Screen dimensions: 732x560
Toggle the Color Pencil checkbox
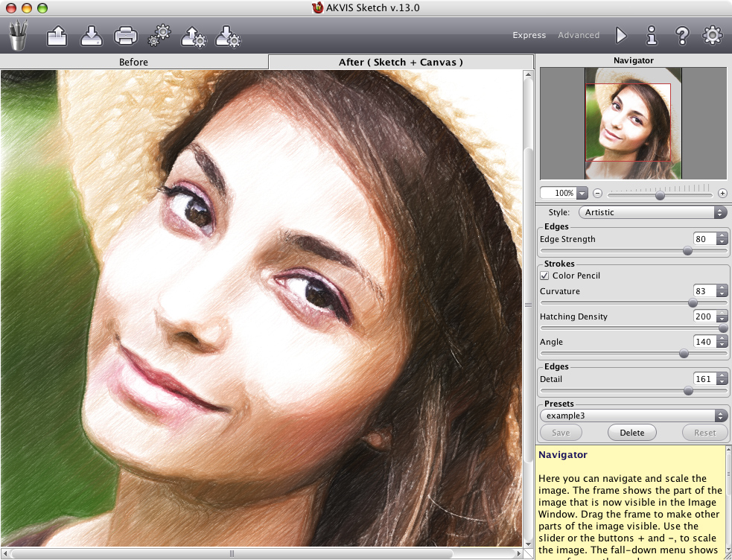tap(545, 276)
